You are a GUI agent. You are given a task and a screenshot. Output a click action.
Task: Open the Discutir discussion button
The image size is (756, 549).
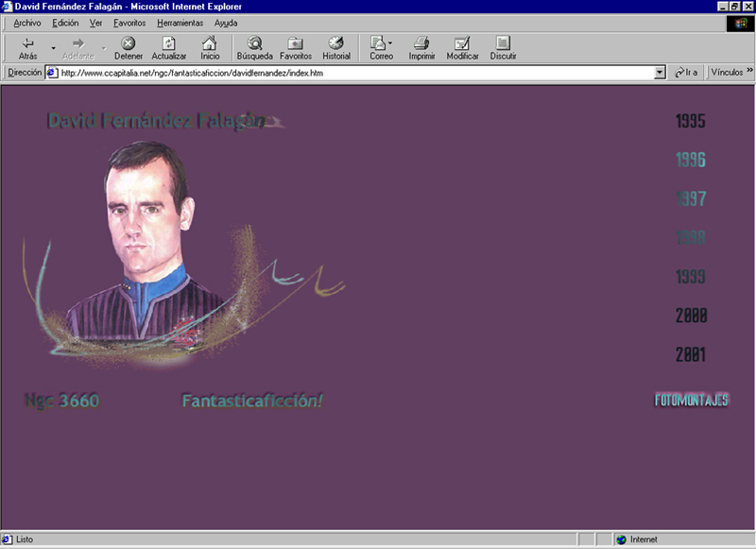[503, 48]
